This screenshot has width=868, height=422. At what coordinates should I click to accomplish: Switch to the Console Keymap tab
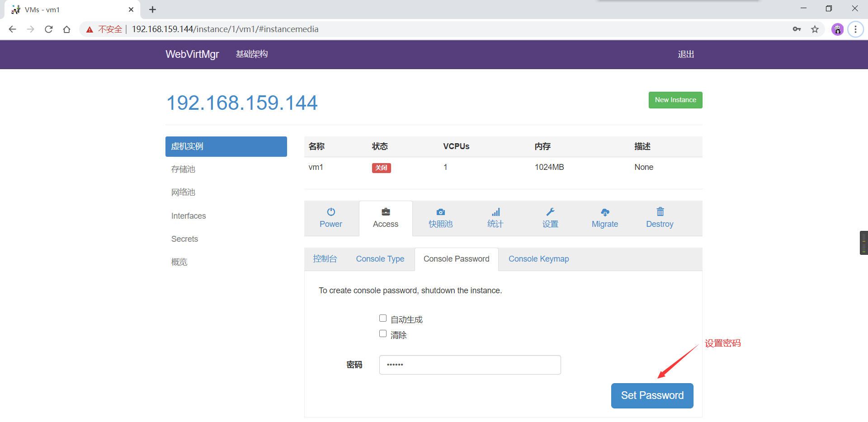click(x=539, y=259)
